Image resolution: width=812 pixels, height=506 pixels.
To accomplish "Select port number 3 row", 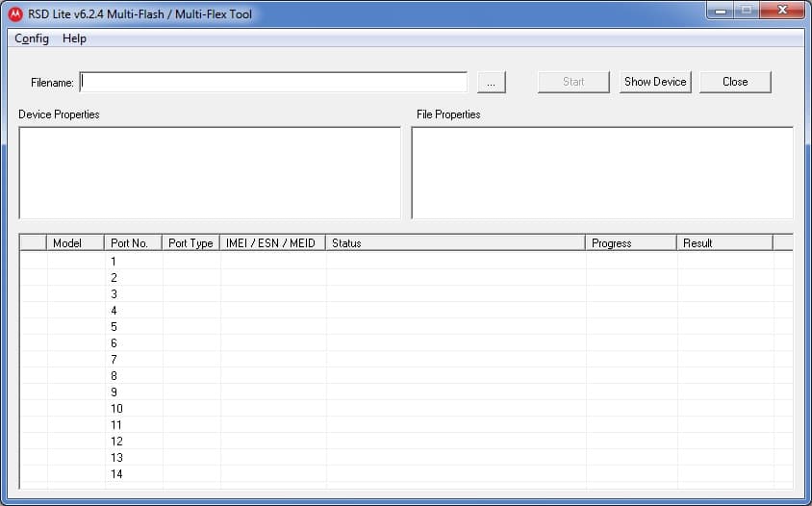I will (x=406, y=293).
